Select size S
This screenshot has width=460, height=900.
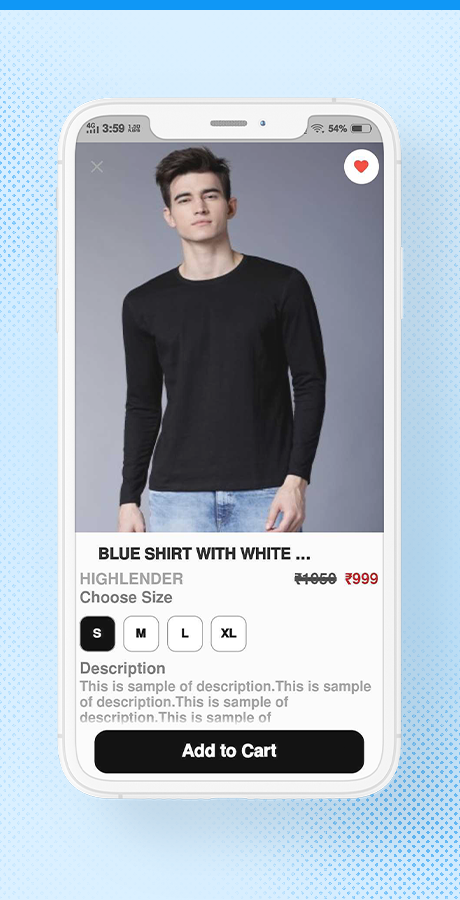98,634
